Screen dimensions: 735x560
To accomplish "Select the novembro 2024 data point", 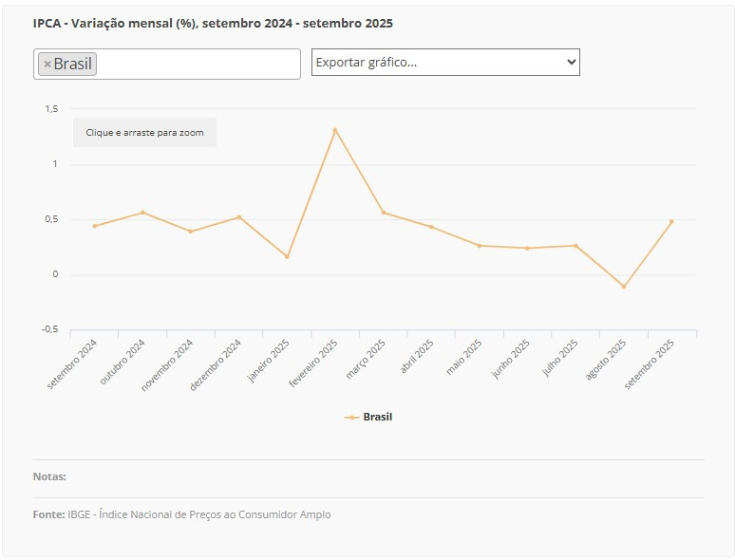I will [x=191, y=231].
